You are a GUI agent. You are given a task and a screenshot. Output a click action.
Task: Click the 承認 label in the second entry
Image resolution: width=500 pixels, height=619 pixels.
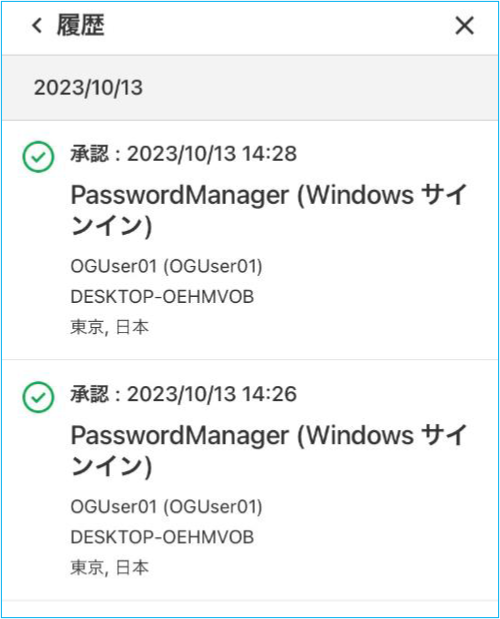[89, 394]
